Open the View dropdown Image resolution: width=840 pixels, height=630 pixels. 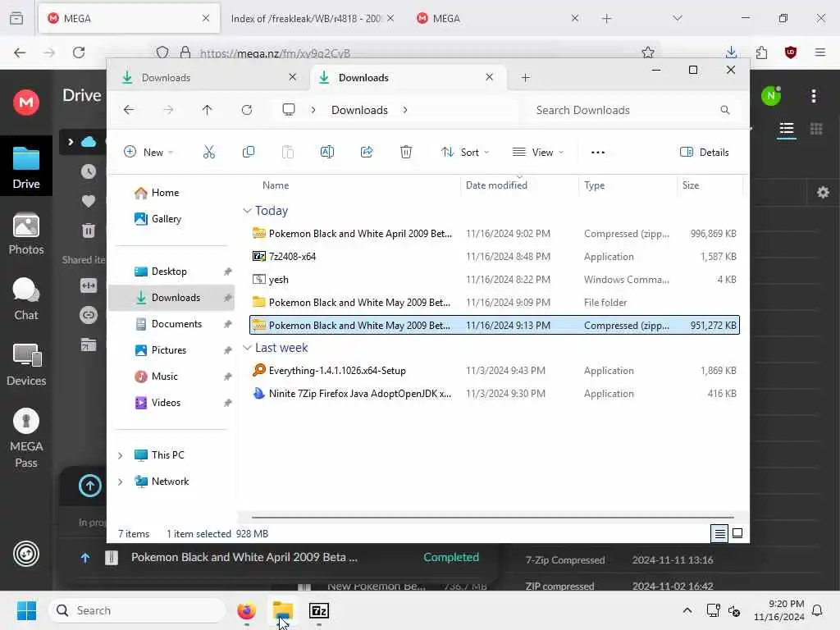[538, 152]
